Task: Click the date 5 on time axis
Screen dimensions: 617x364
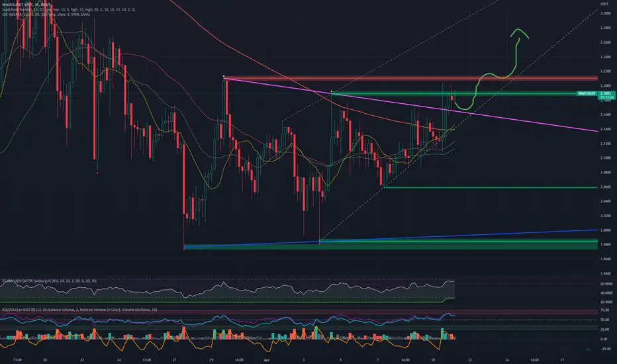Action: (340, 359)
